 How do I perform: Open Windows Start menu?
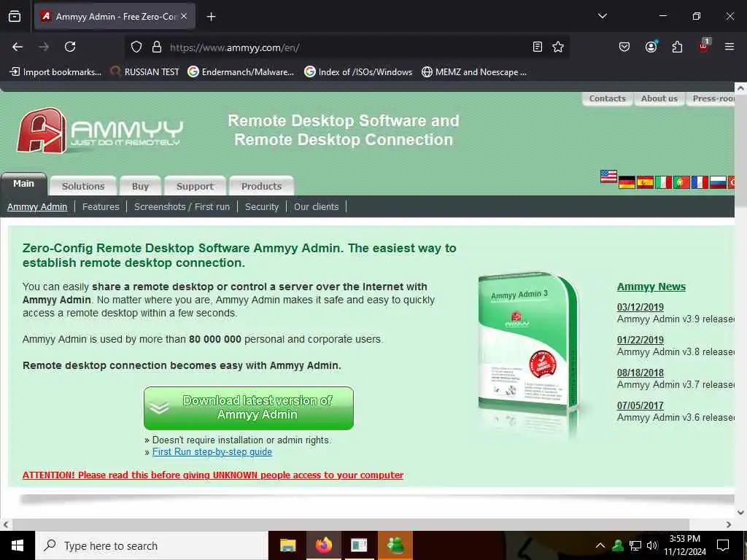18,545
